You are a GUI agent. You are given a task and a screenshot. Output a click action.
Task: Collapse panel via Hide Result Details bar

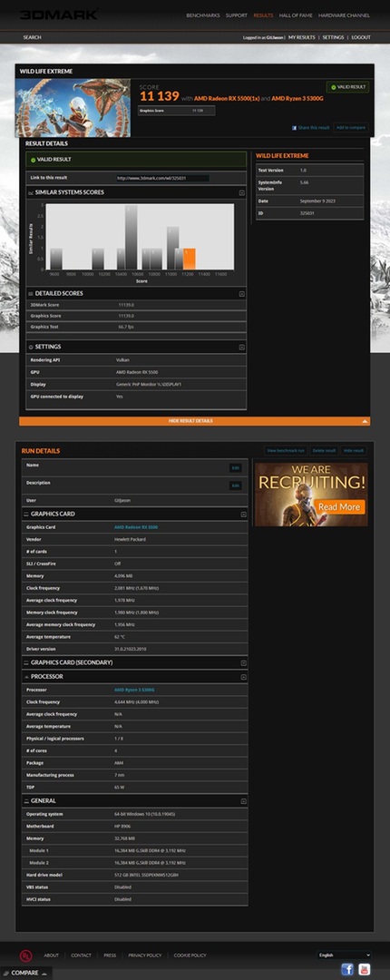194,421
